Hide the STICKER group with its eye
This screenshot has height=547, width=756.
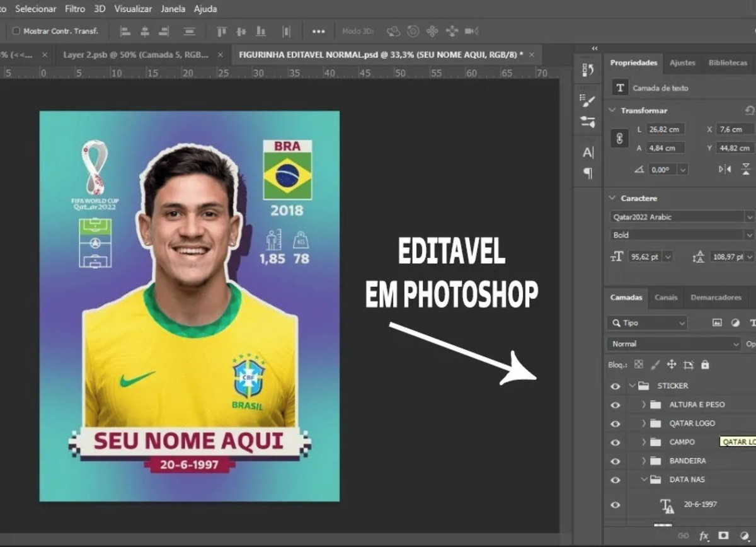(616, 386)
